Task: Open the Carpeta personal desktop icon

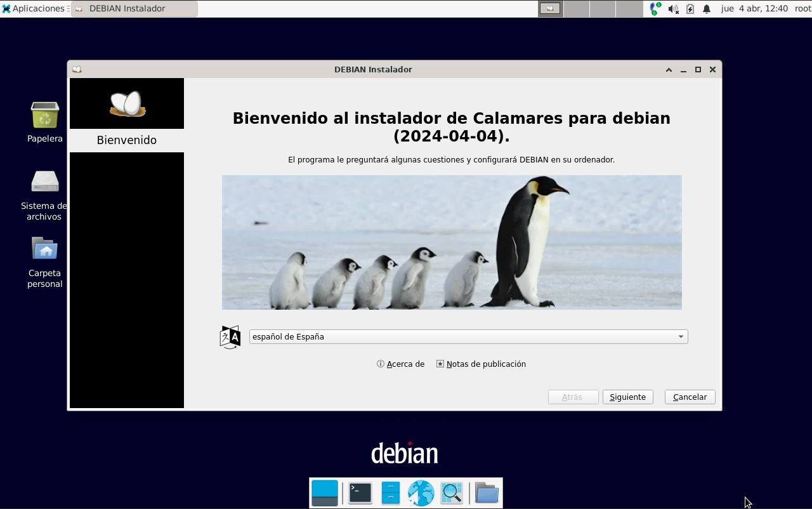Action: (x=45, y=249)
